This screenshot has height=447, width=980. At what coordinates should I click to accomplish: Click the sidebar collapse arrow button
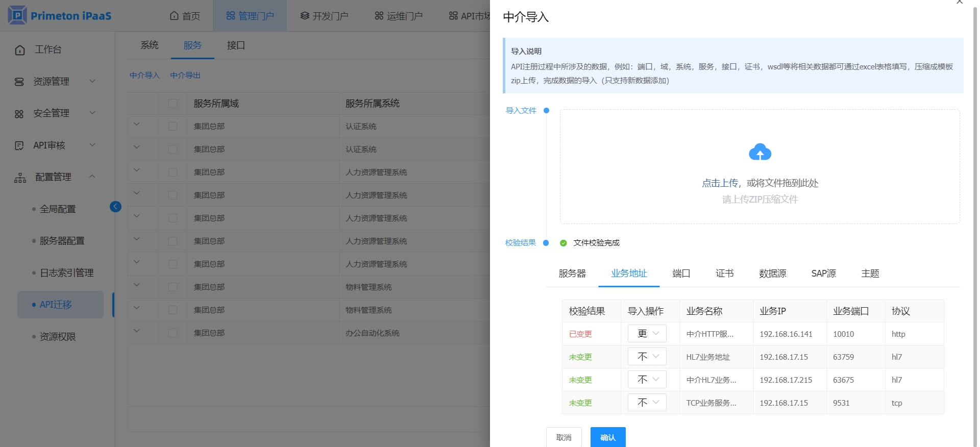[x=115, y=207]
